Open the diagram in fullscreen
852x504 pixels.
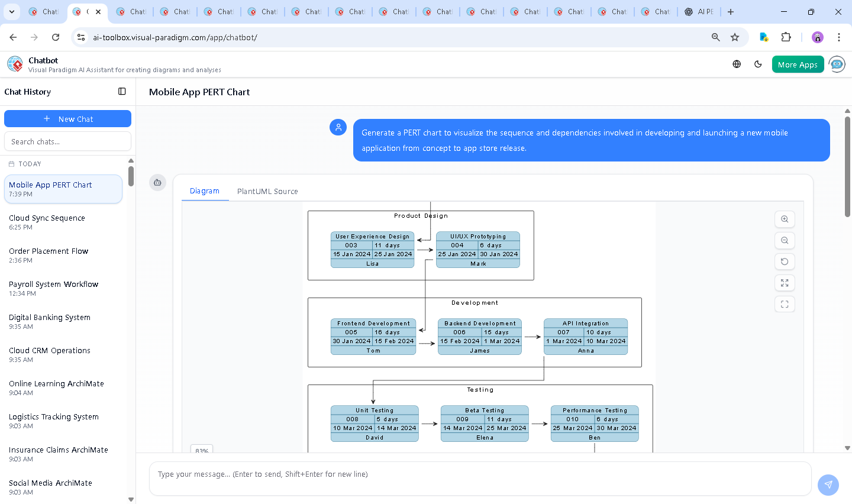point(785,305)
